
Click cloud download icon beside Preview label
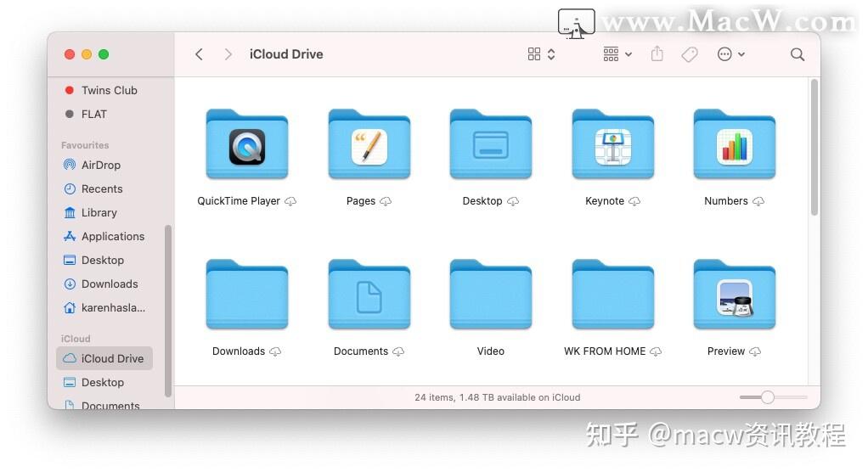pyautogui.click(x=755, y=351)
